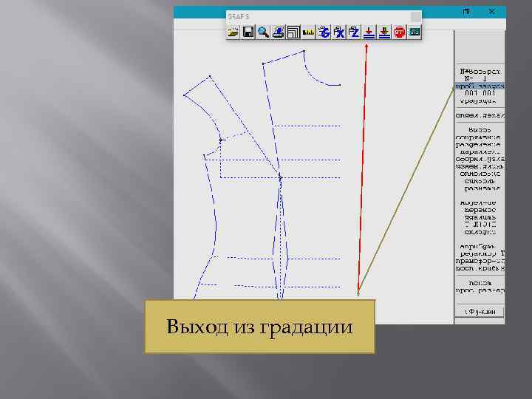The height and width of the screenshot is (399, 532).
Task: Click the red stop sign icon
Action: 399,33
